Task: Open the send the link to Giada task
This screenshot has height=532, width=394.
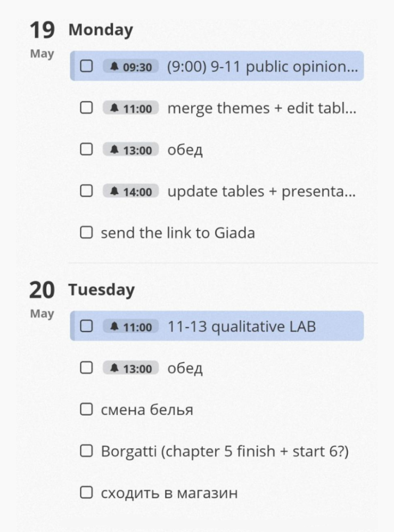Action: tap(178, 233)
